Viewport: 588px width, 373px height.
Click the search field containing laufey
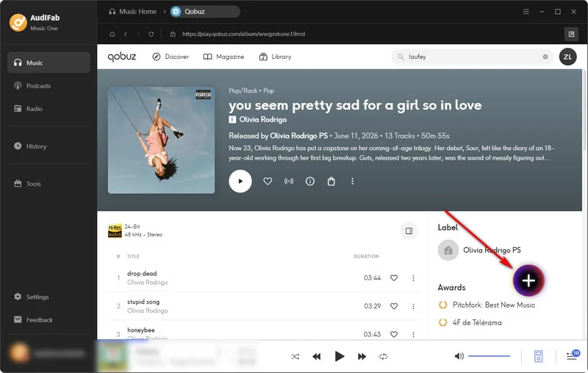coord(473,57)
